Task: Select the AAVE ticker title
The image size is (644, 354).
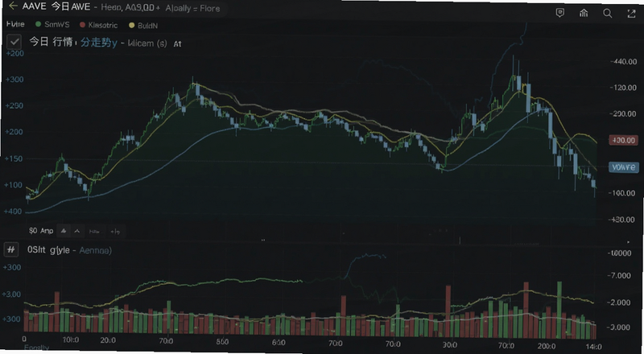Action: point(35,6)
